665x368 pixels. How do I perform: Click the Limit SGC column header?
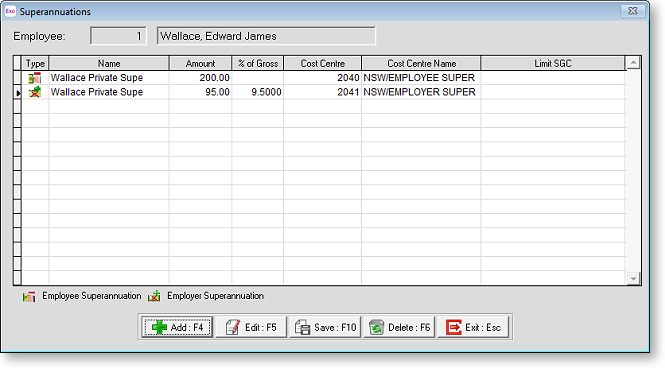553,64
